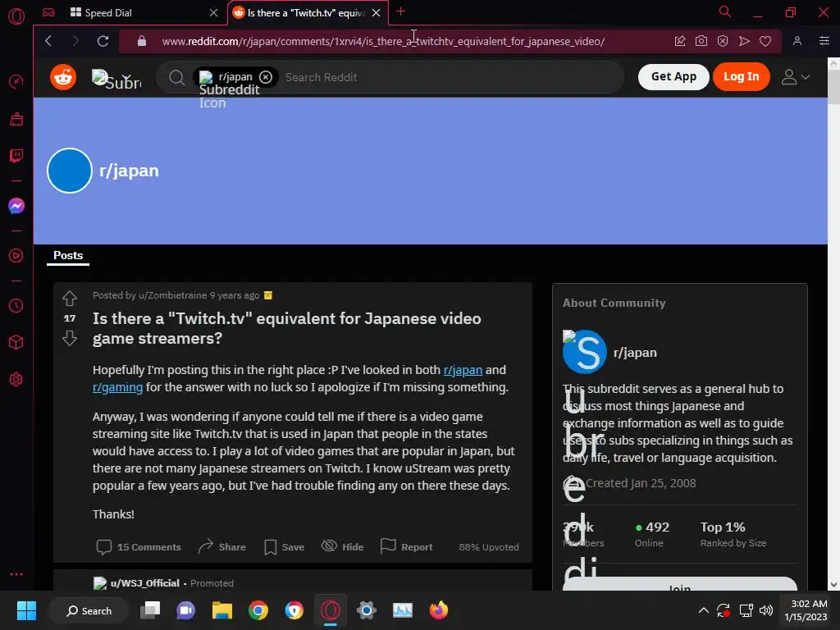
Task: Open volume control in system tray
Action: click(766, 610)
